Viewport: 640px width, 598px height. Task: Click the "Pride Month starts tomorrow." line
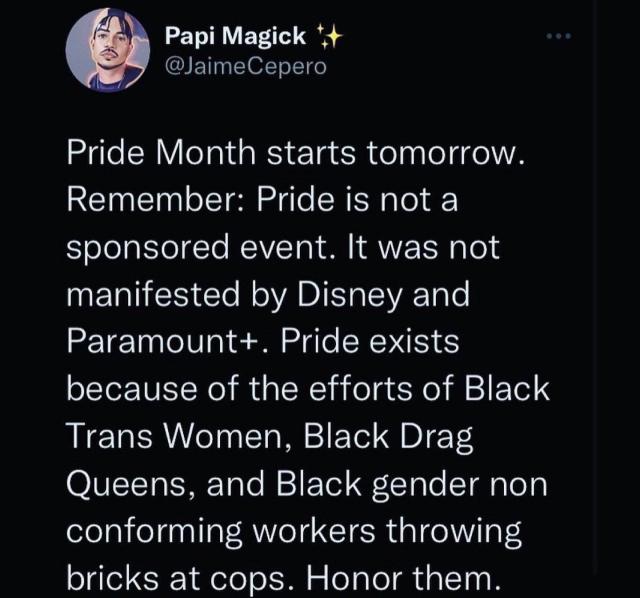coord(295,155)
